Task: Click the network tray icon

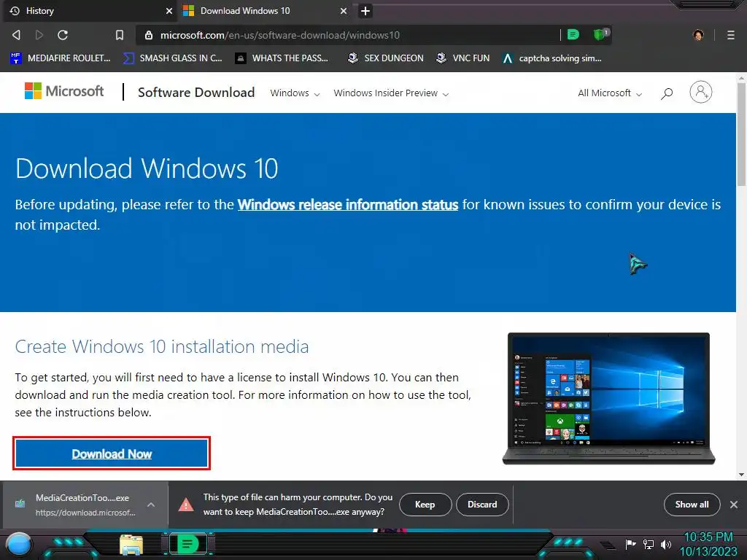Action: (649, 544)
